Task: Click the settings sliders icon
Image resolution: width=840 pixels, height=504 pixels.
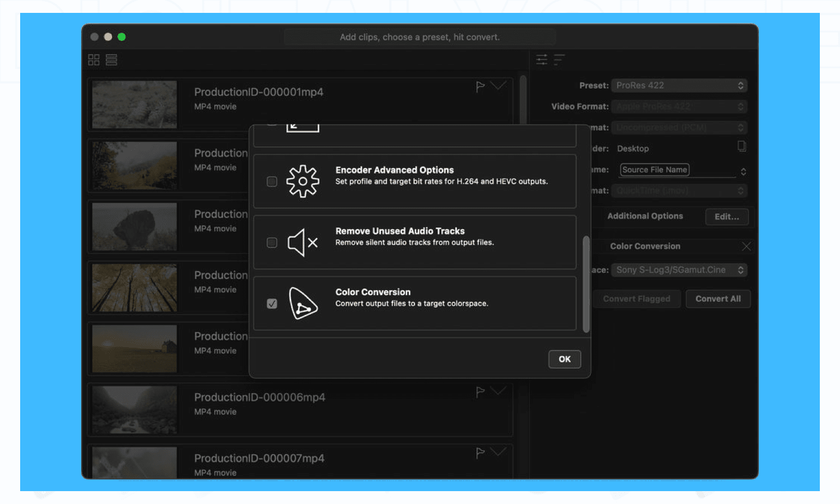Action: (542, 59)
